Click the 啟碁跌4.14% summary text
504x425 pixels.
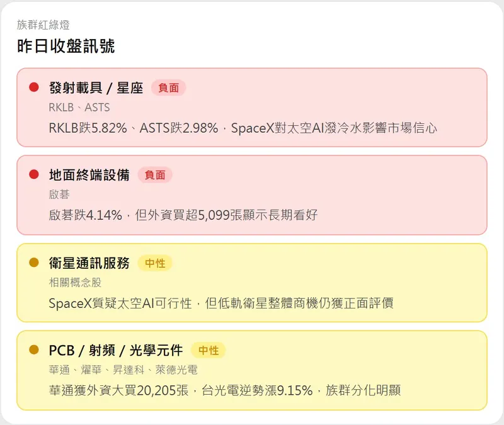pyautogui.click(x=183, y=215)
